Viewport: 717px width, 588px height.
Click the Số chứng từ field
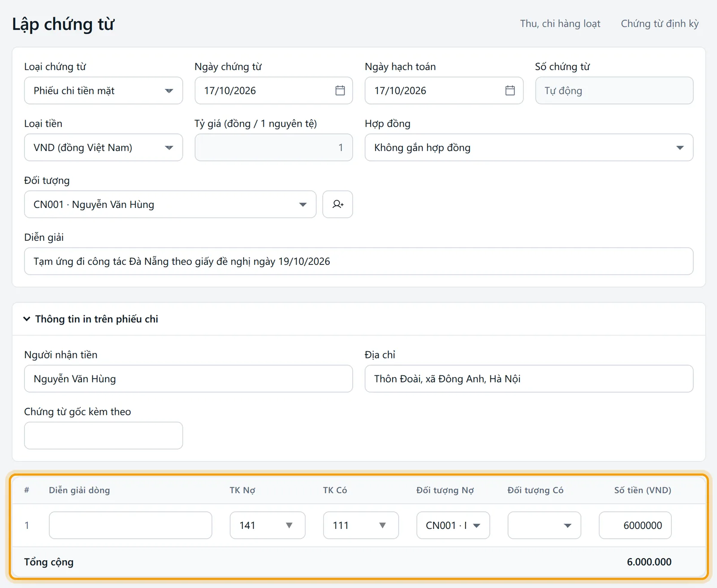click(x=614, y=91)
